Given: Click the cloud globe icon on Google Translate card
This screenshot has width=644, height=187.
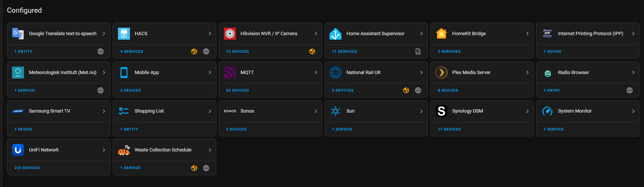Looking at the screenshot, I should click(x=100, y=52).
